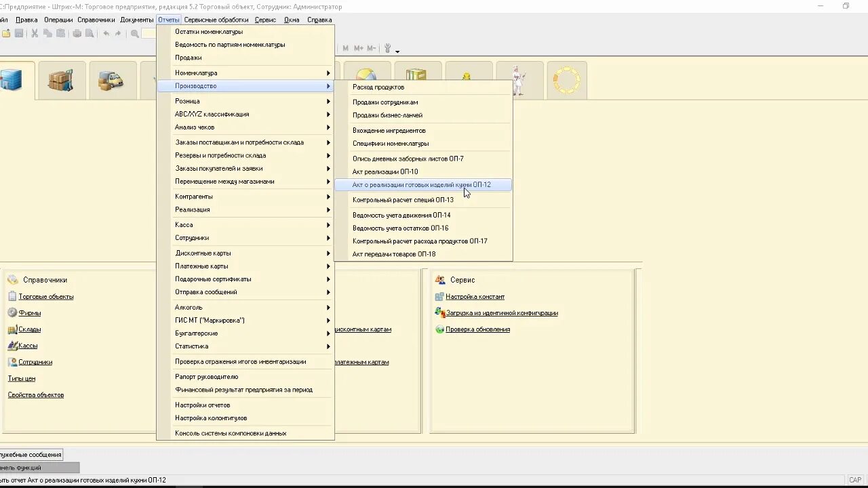Click the redo arrow toolbar icon
The height and width of the screenshot is (488, 868).
click(118, 33)
